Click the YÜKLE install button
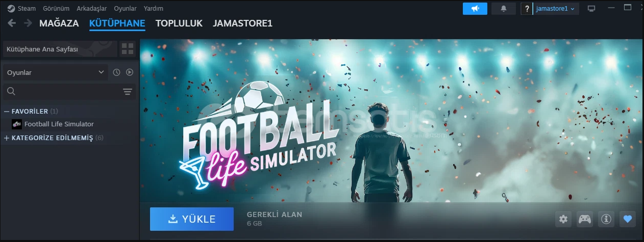This screenshot has height=242, width=644. pyautogui.click(x=192, y=220)
